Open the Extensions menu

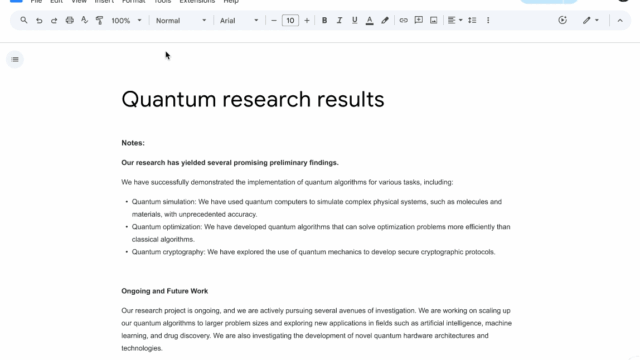pos(197,2)
